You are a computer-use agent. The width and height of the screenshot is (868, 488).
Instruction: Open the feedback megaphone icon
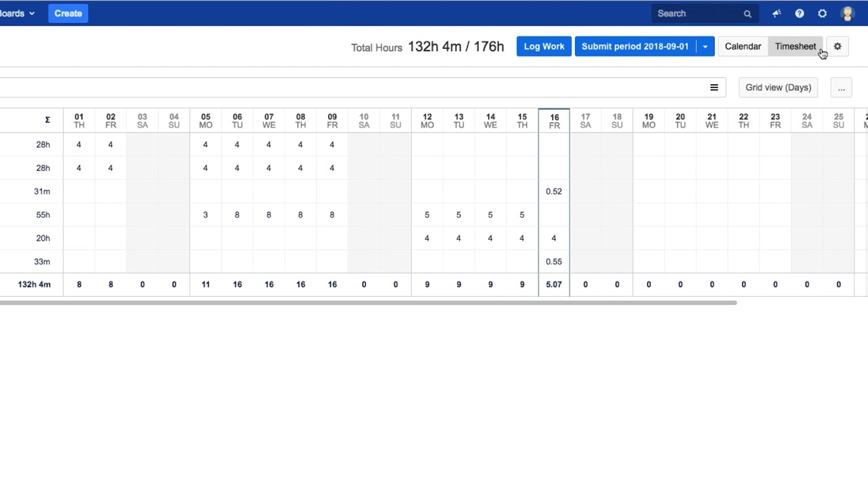coord(776,14)
